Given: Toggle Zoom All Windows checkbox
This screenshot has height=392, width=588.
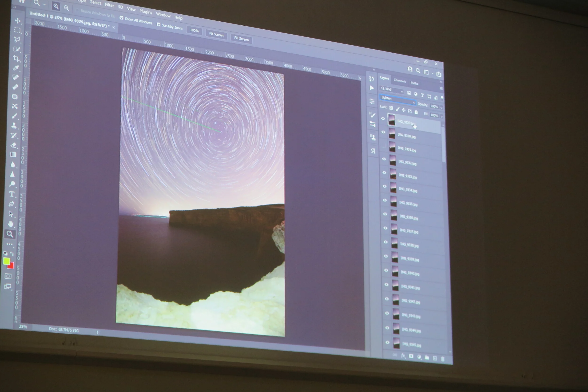Looking at the screenshot, I should 121,18.
